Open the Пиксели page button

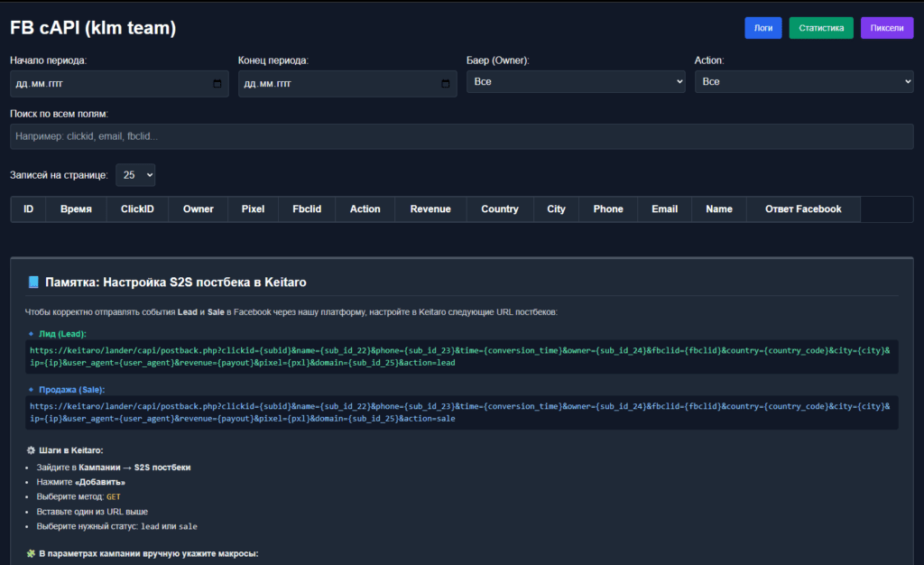tap(887, 28)
